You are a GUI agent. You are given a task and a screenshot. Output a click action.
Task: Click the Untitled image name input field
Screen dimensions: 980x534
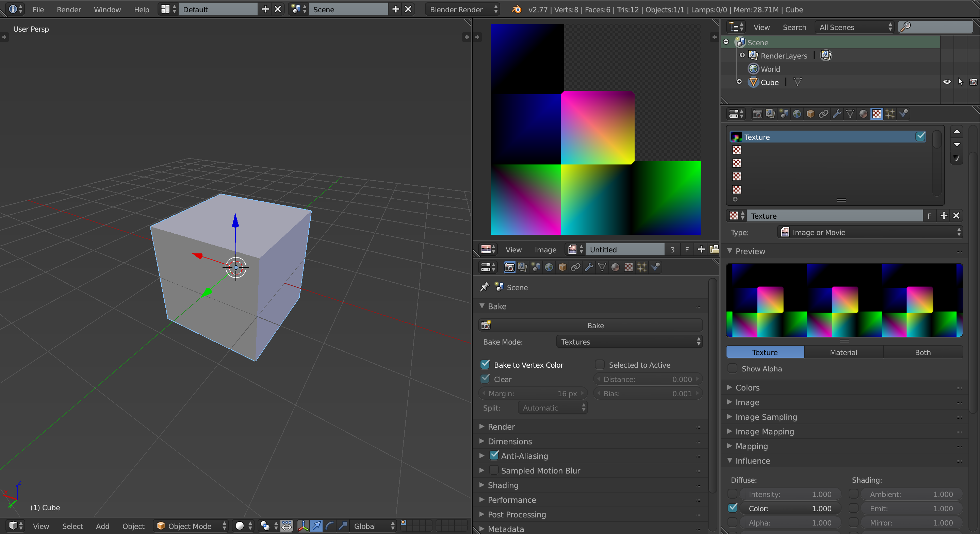click(x=625, y=249)
